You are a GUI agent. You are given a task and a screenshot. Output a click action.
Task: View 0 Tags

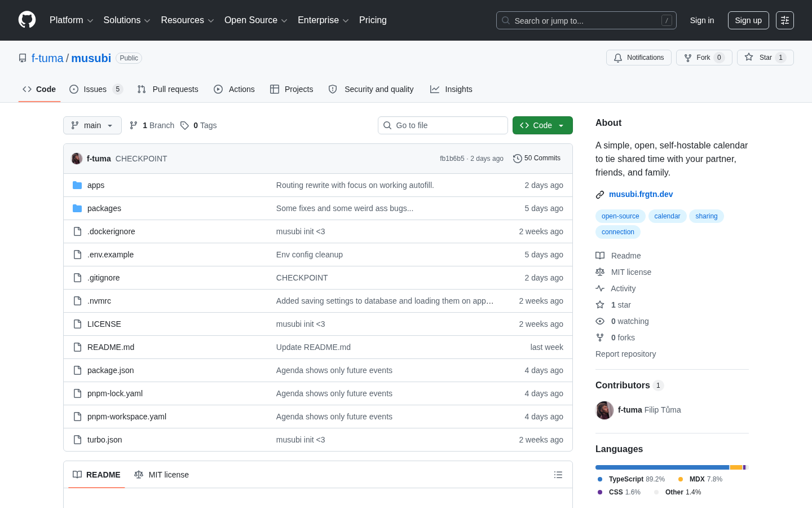(x=198, y=125)
